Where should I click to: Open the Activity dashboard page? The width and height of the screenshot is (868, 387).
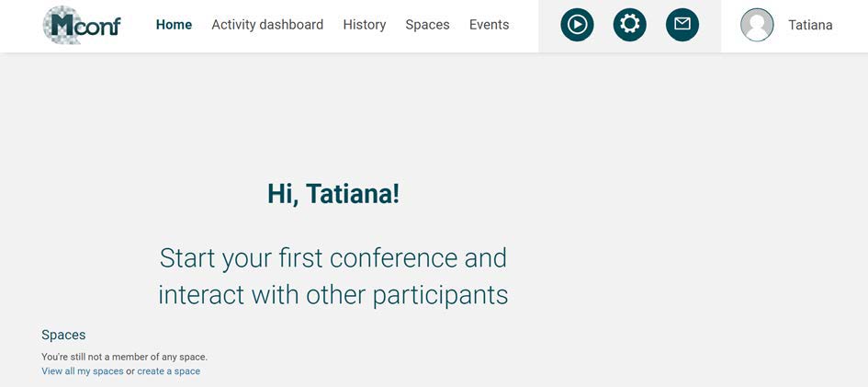point(267,25)
